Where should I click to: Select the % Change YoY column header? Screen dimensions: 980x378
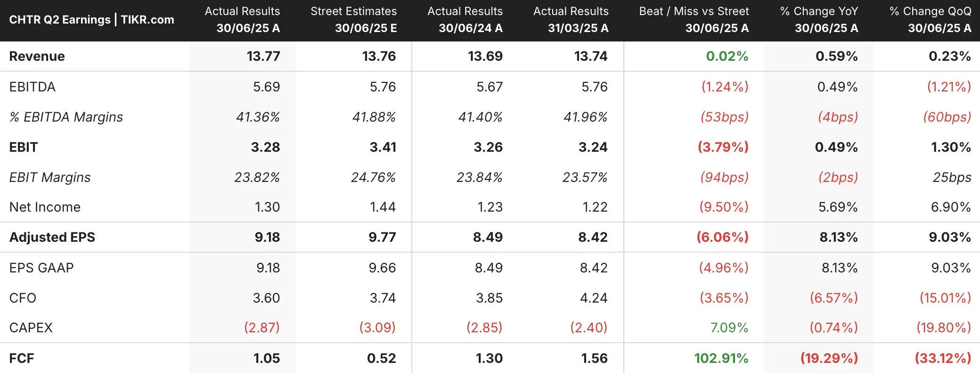pos(819,20)
